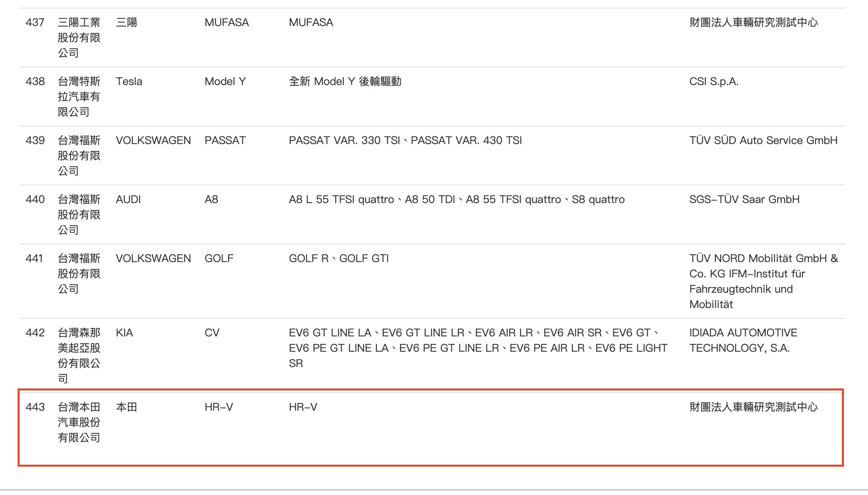Screen dimensions: 868x495
Task: Click HR-V in the series column
Action: (x=219, y=407)
